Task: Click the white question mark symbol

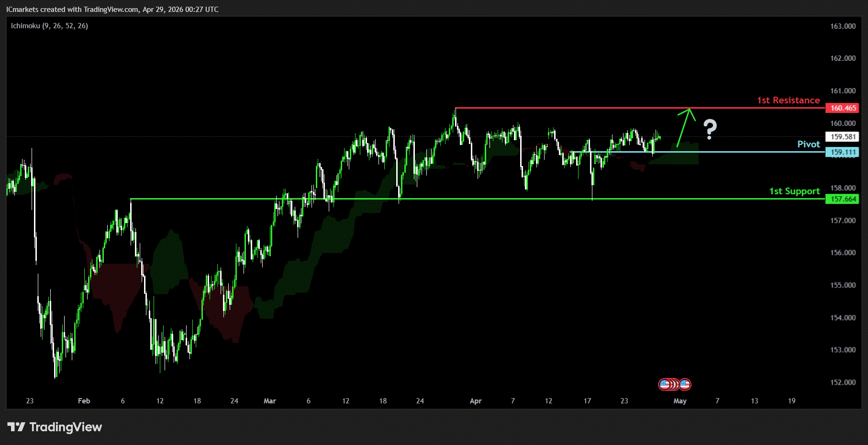Action: coord(710,129)
